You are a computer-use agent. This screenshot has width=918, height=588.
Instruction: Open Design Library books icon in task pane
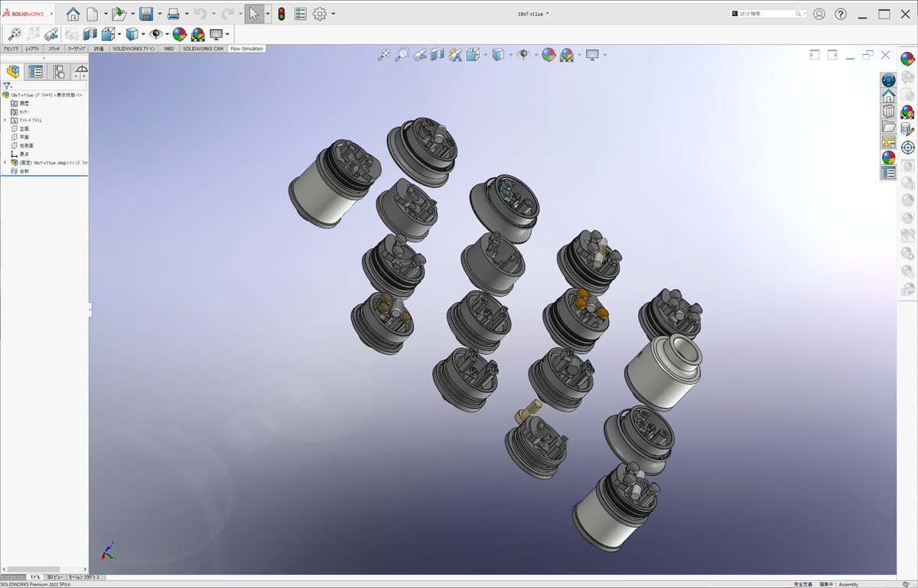click(x=888, y=112)
